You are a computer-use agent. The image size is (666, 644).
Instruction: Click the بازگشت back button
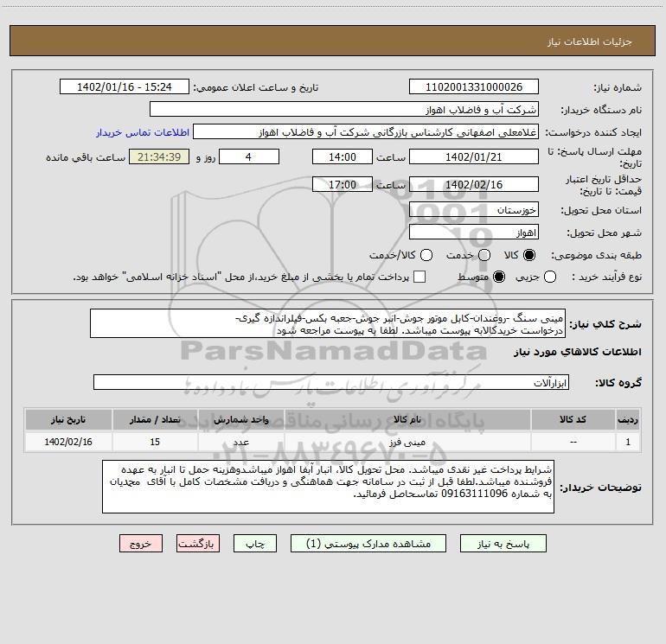pyautogui.click(x=198, y=544)
